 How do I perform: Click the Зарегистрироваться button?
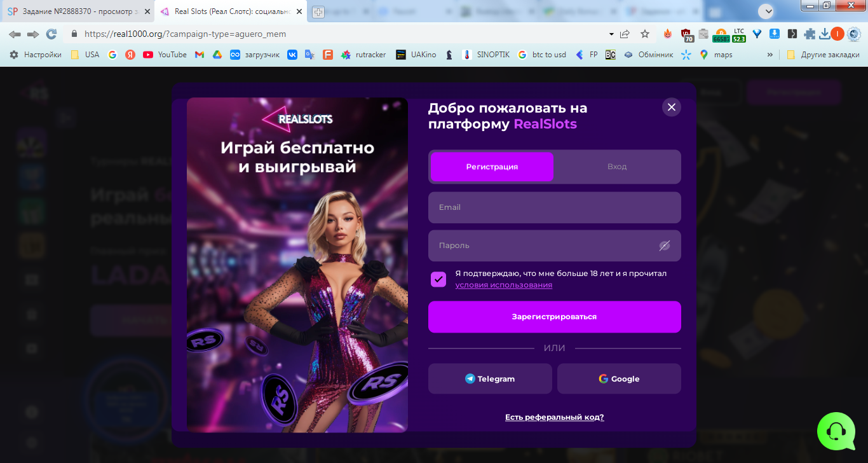[x=554, y=317]
